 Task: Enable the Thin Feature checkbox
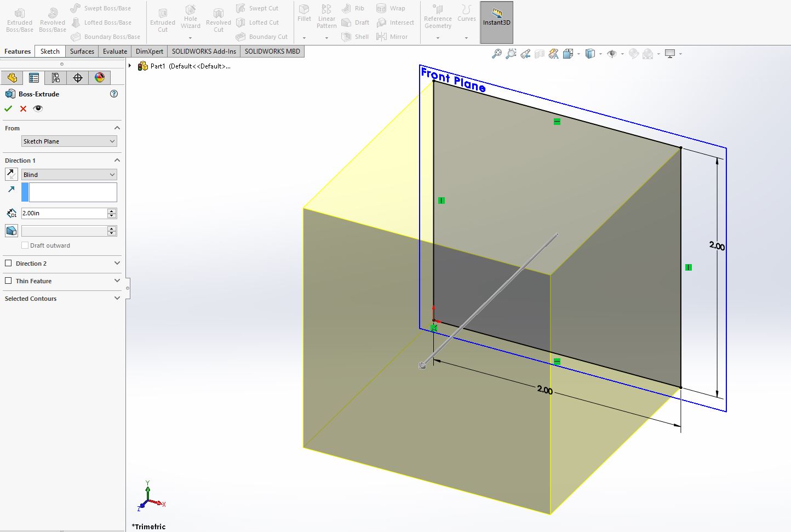(x=8, y=281)
